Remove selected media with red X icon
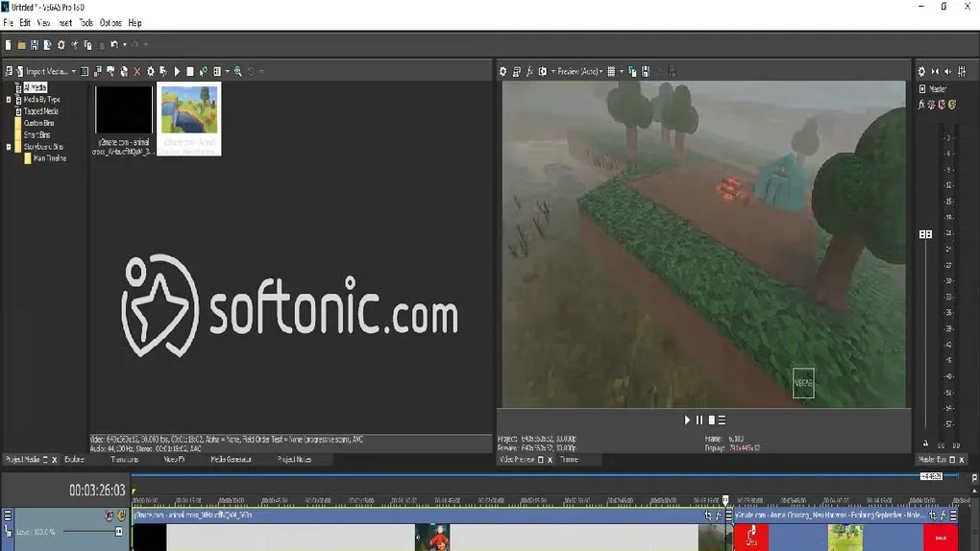980x551 pixels. point(137,72)
